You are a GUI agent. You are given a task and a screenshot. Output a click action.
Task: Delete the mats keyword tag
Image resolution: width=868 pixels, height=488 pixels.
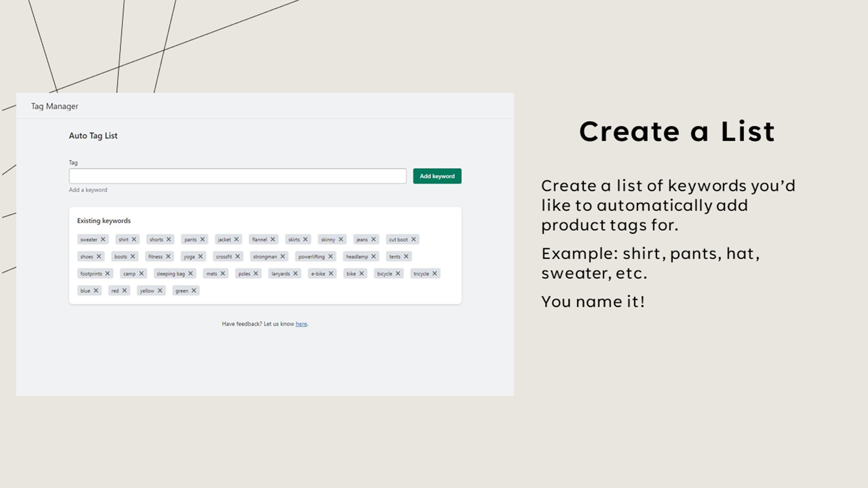point(222,273)
